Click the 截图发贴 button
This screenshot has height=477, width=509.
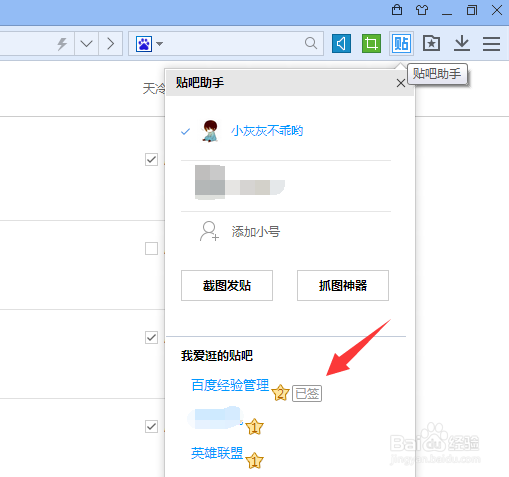[227, 285]
